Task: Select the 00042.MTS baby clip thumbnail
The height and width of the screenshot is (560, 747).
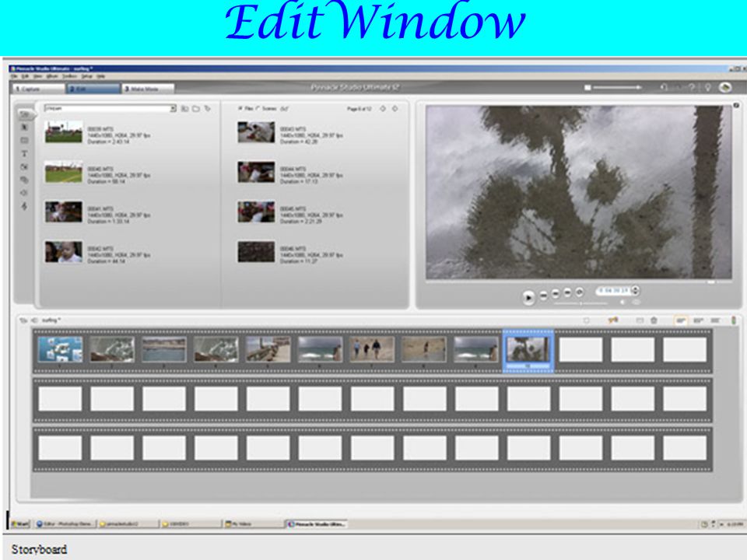Action: point(63,252)
